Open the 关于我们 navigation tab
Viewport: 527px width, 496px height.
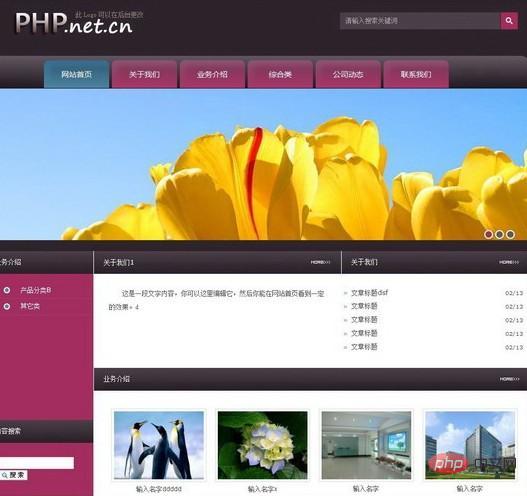tap(145, 74)
